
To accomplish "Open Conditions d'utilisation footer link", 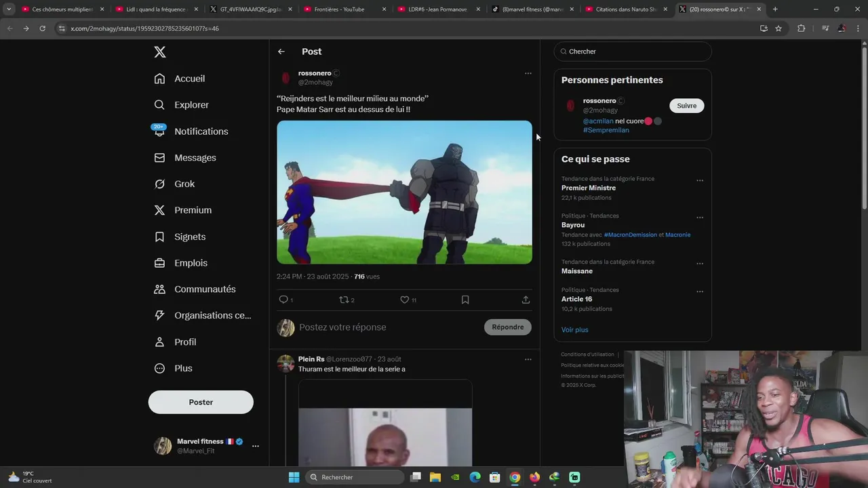I will 587,354.
